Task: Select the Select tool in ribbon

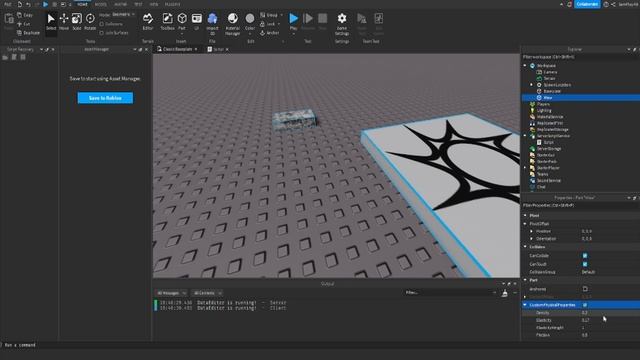Action: [51, 22]
